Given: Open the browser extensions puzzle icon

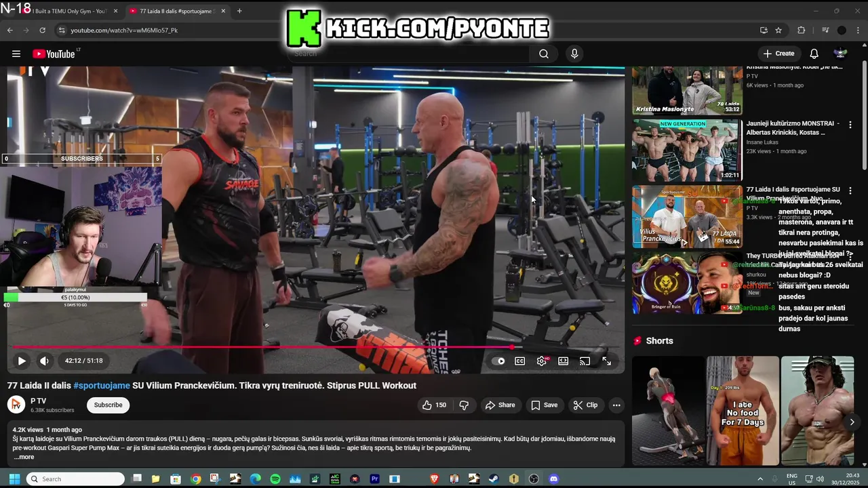Looking at the screenshot, I should [x=801, y=30].
